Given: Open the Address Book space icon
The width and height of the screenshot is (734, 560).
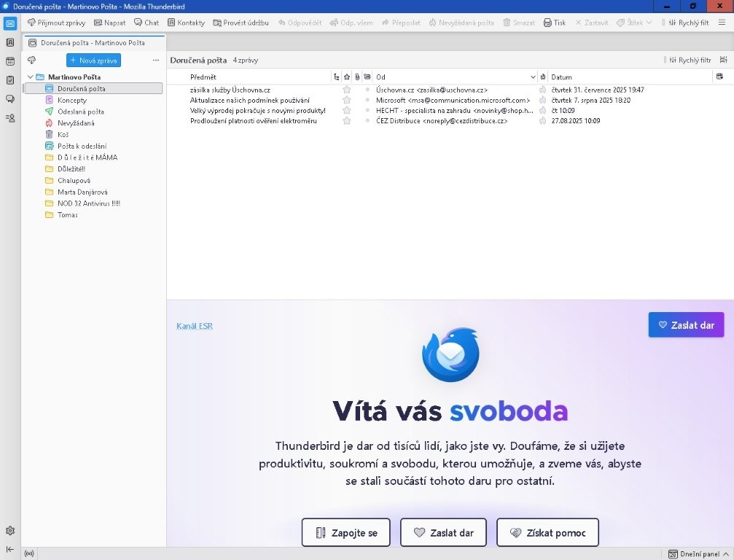Looking at the screenshot, I should pyautogui.click(x=10, y=42).
